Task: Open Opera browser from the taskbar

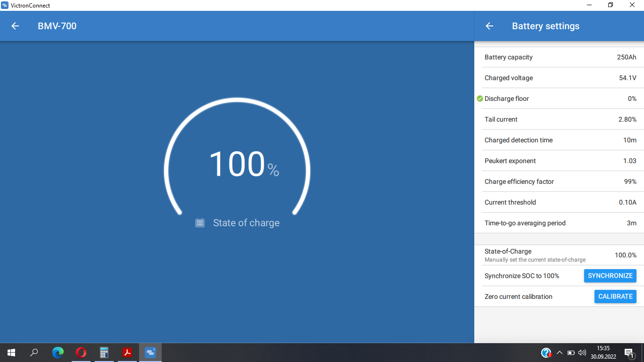Action: tap(81, 352)
